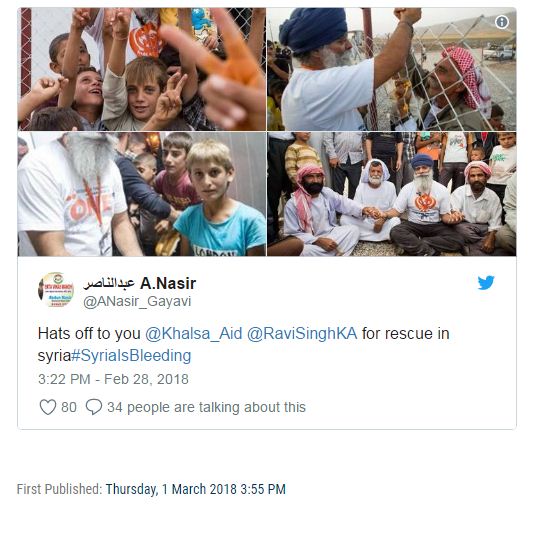Open the @RaviSinghKA mention link
The image size is (540, 534).
pos(302,333)
